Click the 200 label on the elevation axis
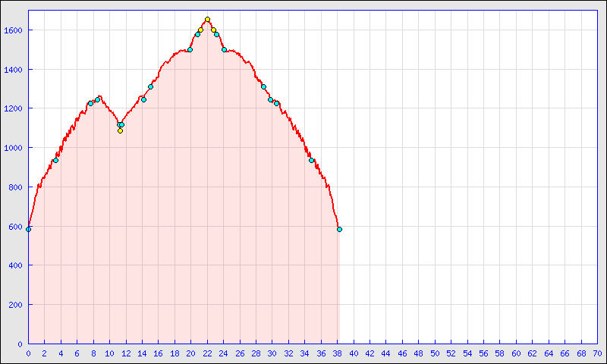The width and height of the screenshot is (607, 364). [x=15, y=305]
